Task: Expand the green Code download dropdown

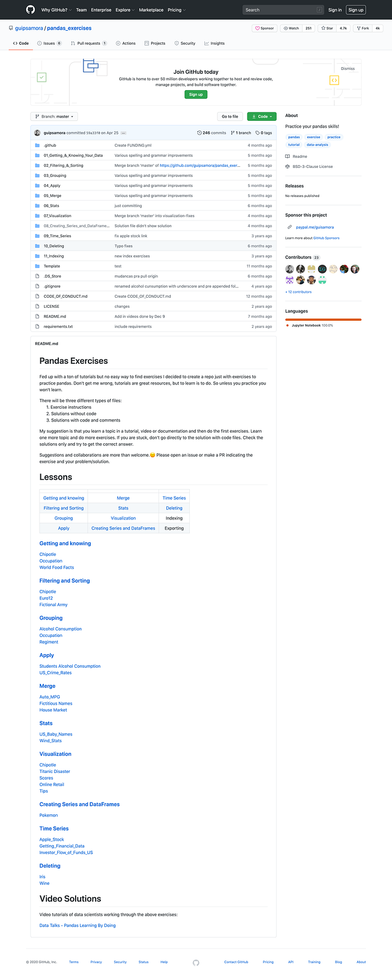Action: click(262, 116)
